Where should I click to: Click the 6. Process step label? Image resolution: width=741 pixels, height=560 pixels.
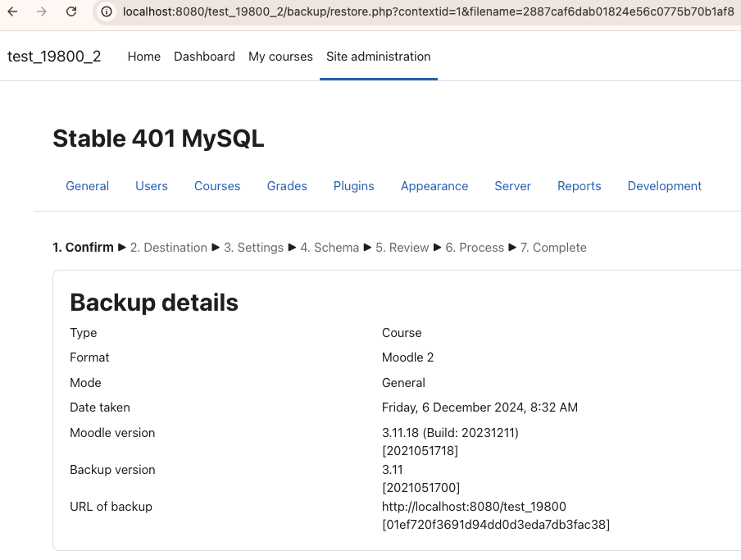pyautogui.click(x=475, y=247)
